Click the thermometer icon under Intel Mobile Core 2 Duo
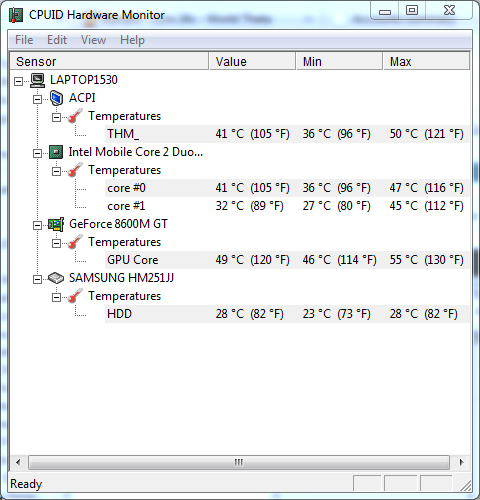The height and width of the screenshot is (500, 480). [x=75, y=170]
